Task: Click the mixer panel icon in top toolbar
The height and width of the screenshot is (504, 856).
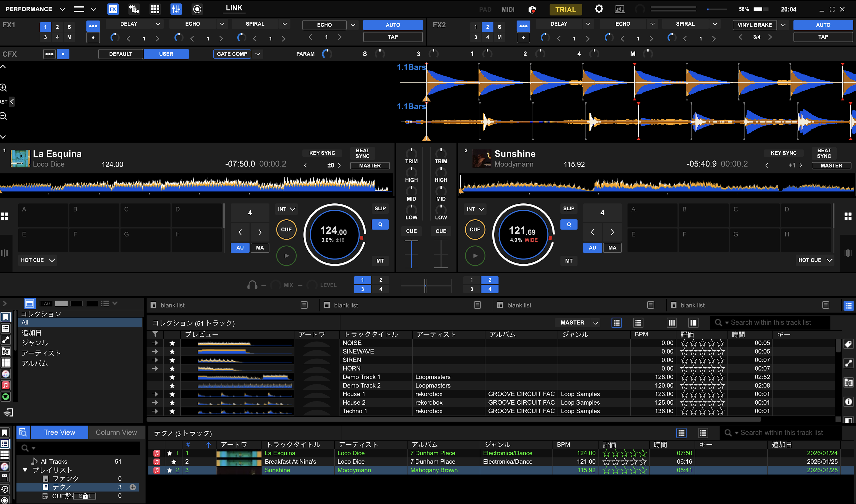Action: pos(176,9)
